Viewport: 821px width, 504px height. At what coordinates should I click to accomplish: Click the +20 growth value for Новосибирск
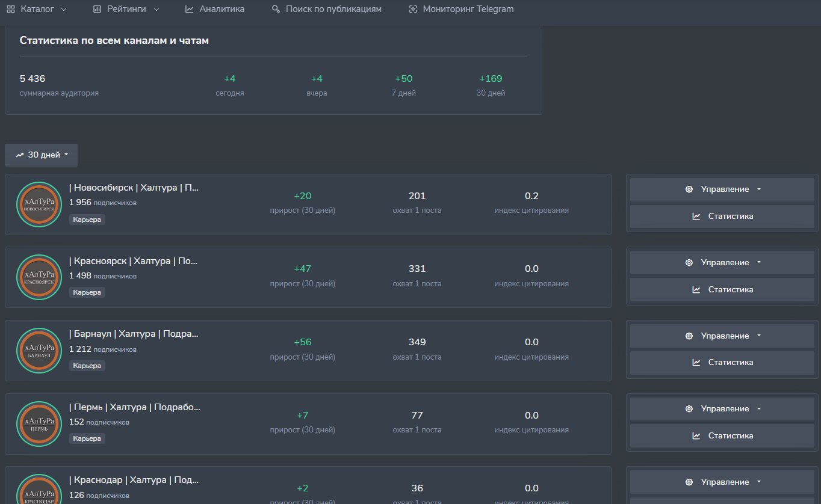tap(303, 196)
